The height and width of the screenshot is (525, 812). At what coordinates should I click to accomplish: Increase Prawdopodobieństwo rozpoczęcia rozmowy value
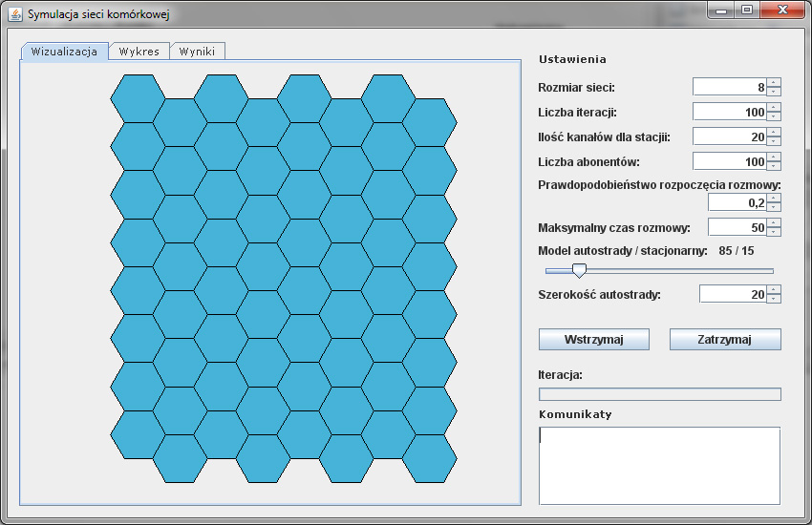[774, 198]
